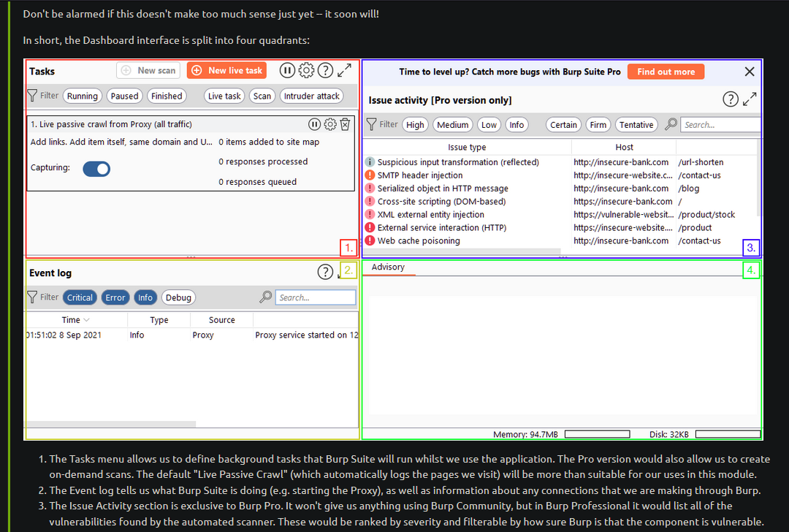Focus the Event log Search field

point(316,297)
